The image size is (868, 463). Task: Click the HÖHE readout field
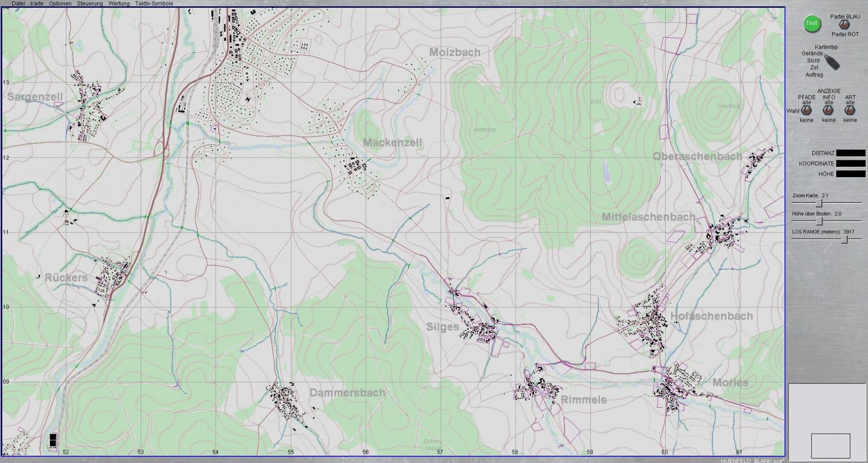click(851, 174)
